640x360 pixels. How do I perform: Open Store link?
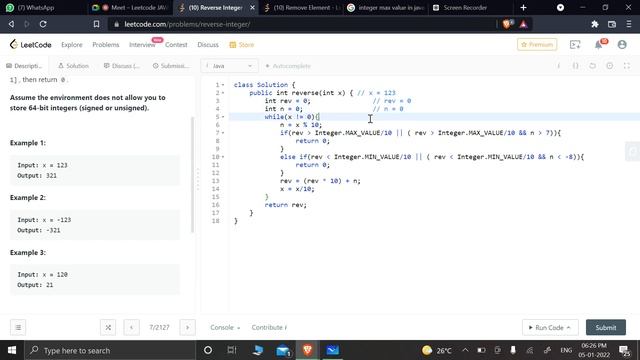tap(242, 44)
